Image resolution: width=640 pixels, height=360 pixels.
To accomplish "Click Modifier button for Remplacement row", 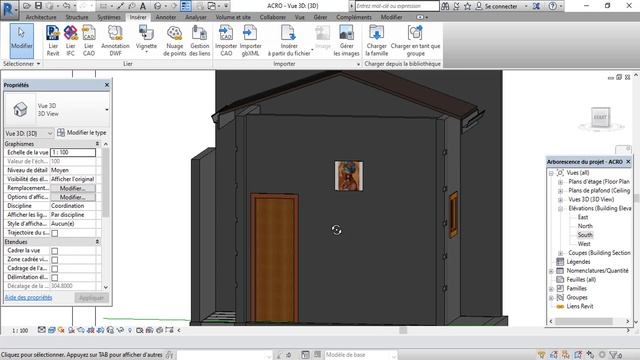I will click(73, 188).
